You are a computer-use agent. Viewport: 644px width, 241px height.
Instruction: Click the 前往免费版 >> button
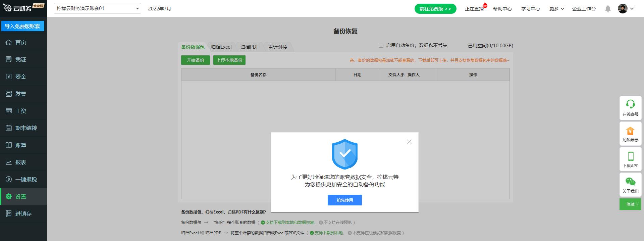click(435, 9)
